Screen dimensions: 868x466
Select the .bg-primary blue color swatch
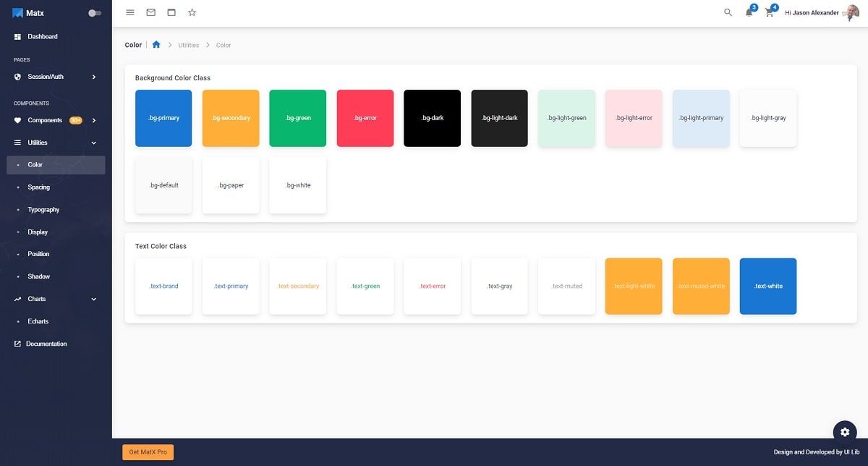(163, 118)
